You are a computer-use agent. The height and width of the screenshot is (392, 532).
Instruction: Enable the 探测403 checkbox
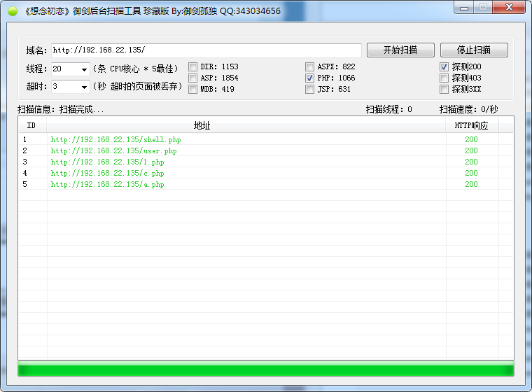[x=444, y=78]
